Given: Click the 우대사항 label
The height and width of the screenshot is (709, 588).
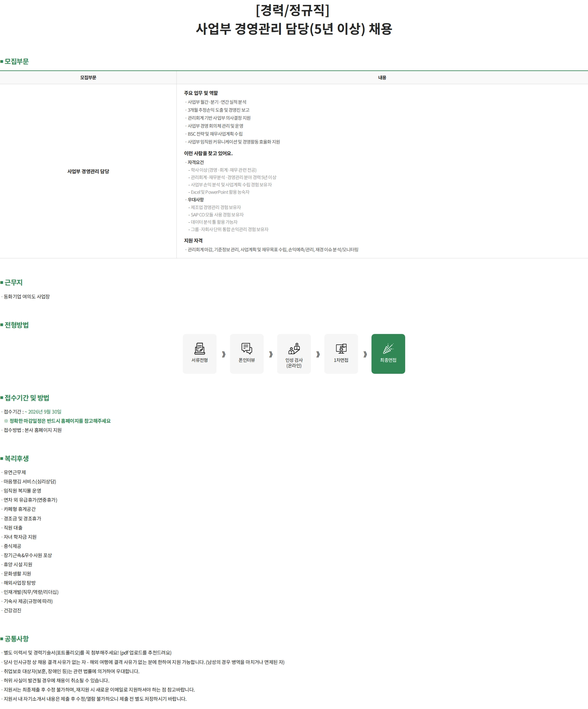Looking at the screenshot, I should coord(196,200).
